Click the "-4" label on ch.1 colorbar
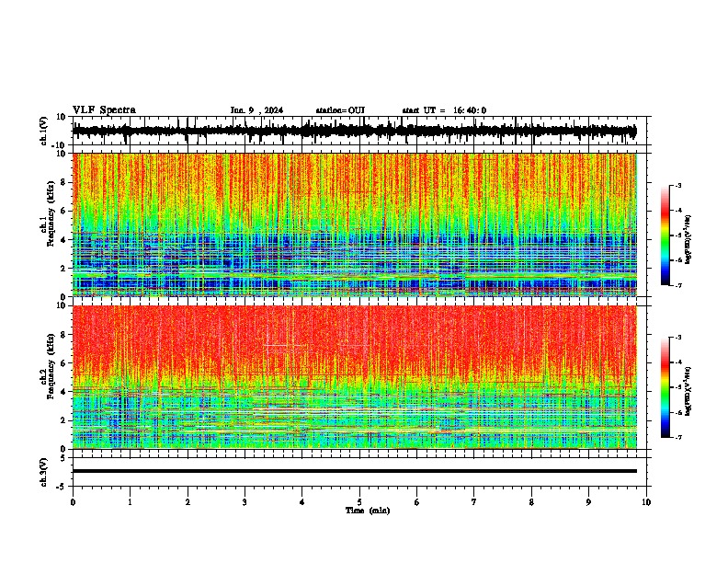The height and width of the screenshot is (563, 728). [x=677, y=211]
